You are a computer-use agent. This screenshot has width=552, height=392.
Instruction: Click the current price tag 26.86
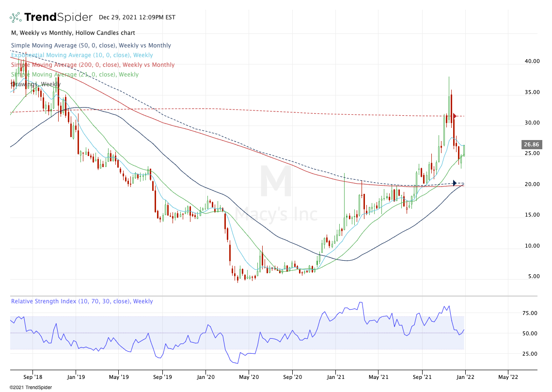[x=531, y=144]
